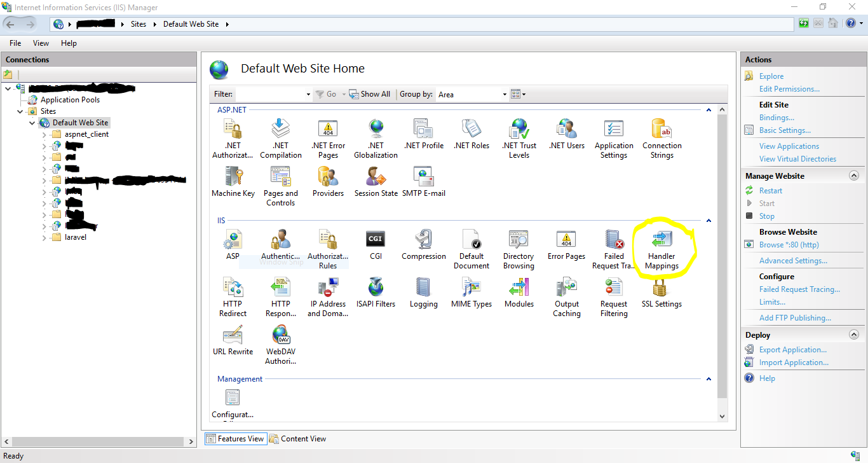868x463 pixels.
Task: Open Session State settings
Action: tap(376, 184)
